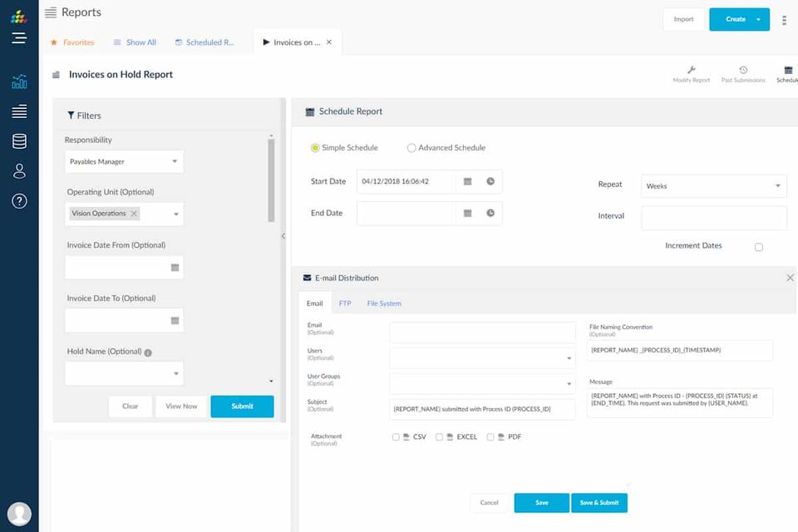
Task: Click the Message text area
Action: pos(680,402)
